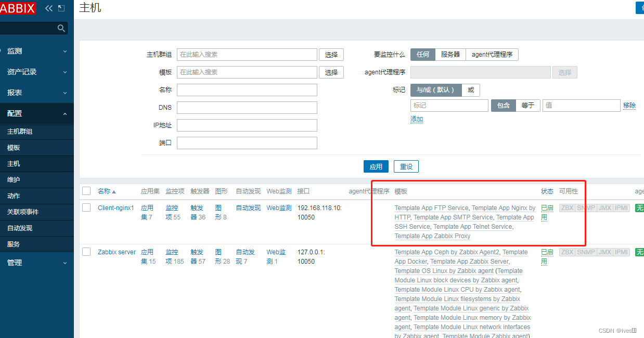Select 与/或(默认) tag operator
This screenshot has height=338, width=644.
coord(436,90)
